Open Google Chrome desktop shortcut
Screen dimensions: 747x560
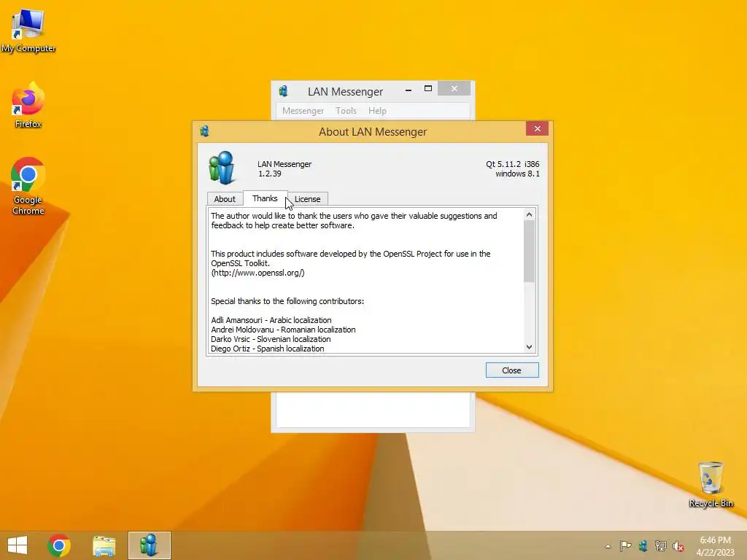28,186
